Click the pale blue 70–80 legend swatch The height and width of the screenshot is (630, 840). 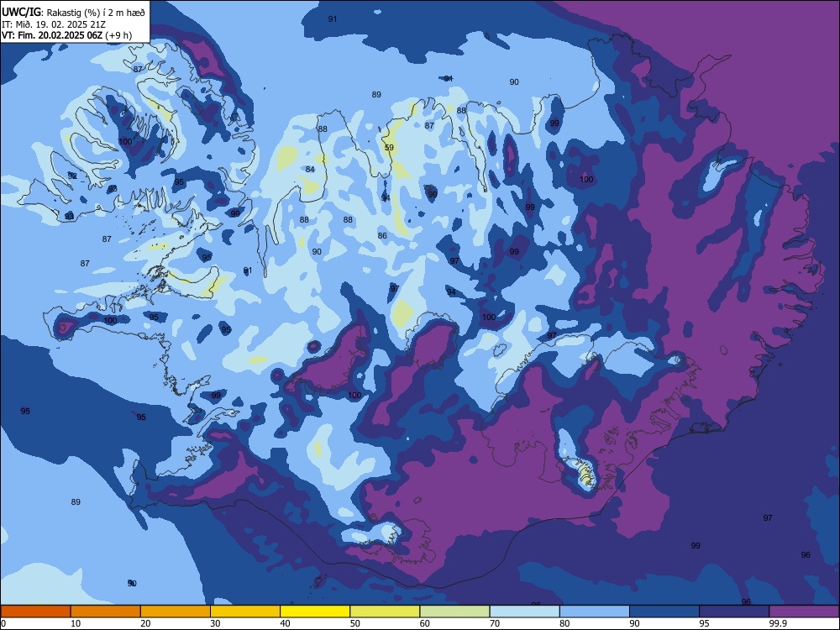[525, 612]
